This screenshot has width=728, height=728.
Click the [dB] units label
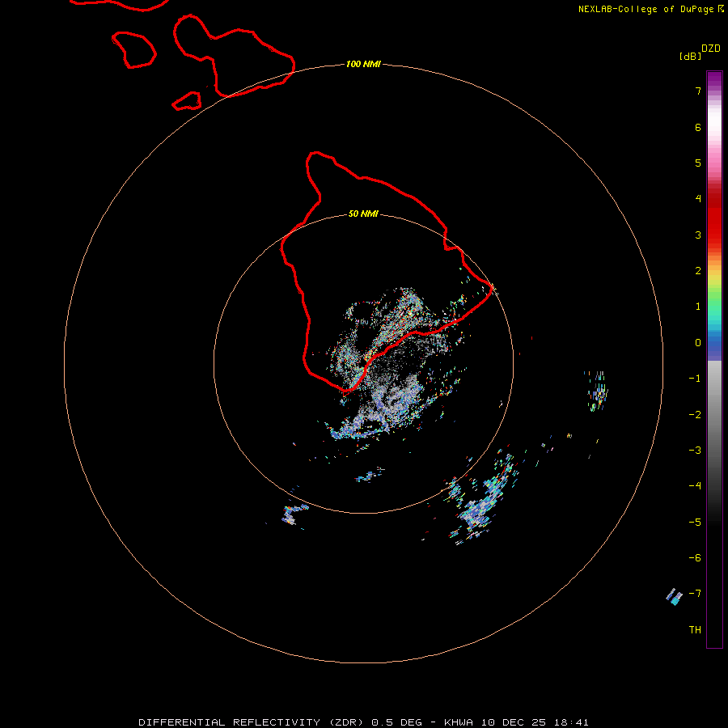click(x=690, y=56)
